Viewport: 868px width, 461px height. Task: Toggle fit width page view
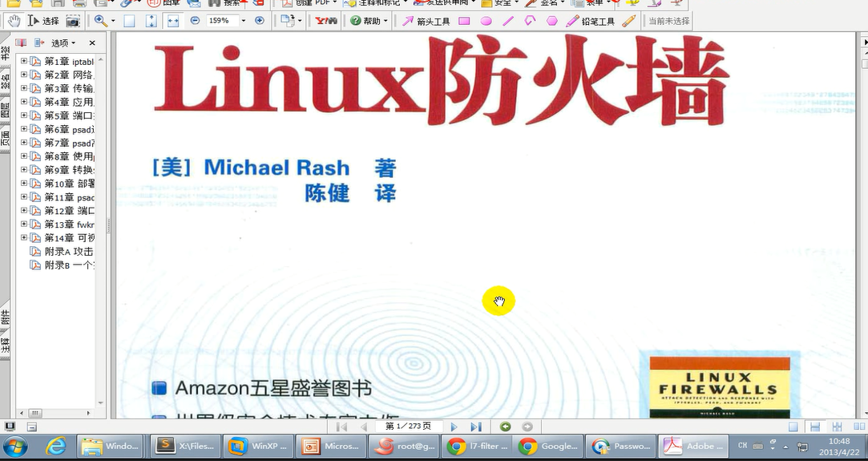coord(173,21)
